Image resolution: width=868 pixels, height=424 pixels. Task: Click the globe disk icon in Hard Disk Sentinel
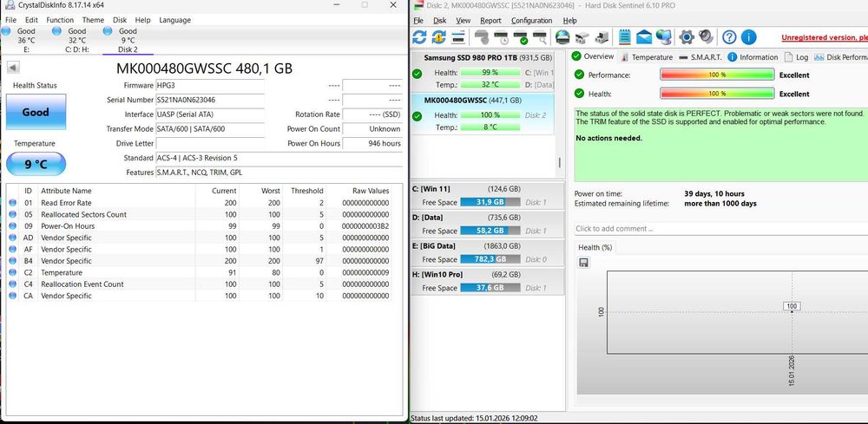[x=562, y=37]
